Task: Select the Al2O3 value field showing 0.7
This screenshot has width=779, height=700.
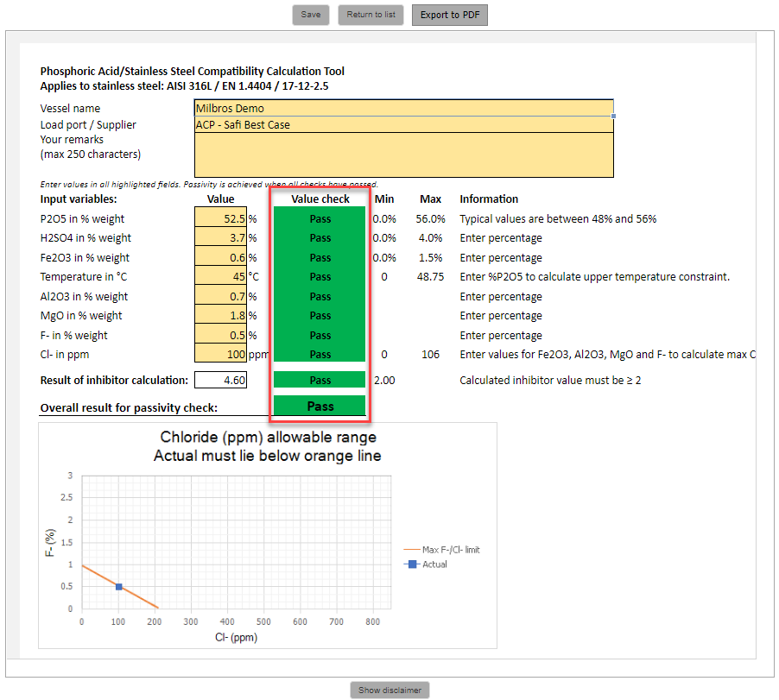Action: click(221, 297)
